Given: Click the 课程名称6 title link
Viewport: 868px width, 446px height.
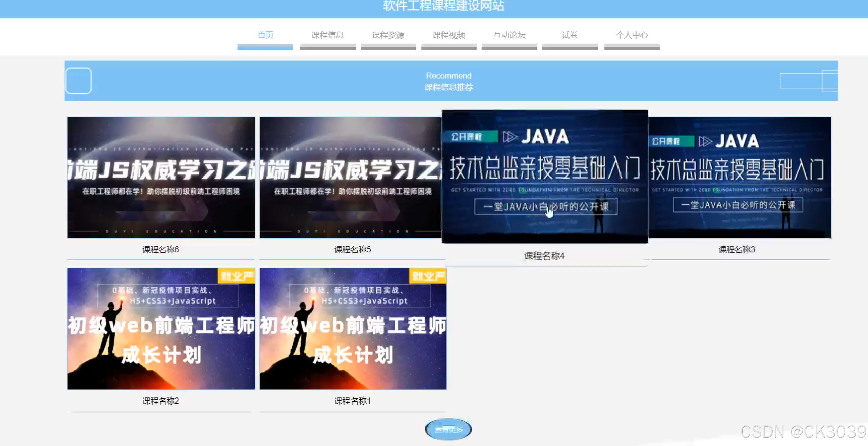Looking at the screenshot, I should [x=161, y=250].
